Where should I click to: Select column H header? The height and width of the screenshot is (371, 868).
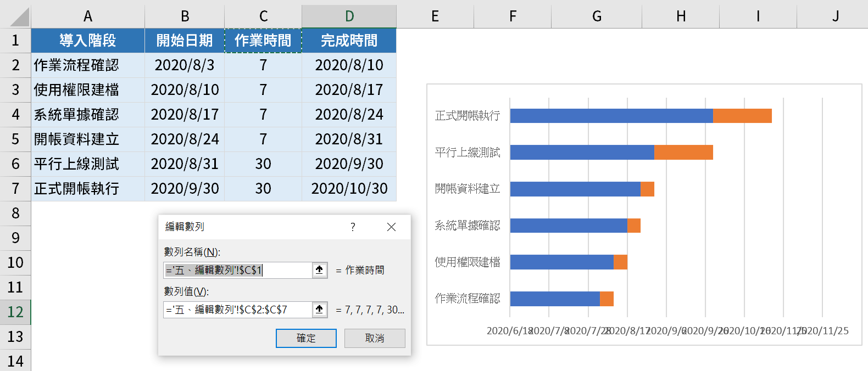(x=681, y=16)
